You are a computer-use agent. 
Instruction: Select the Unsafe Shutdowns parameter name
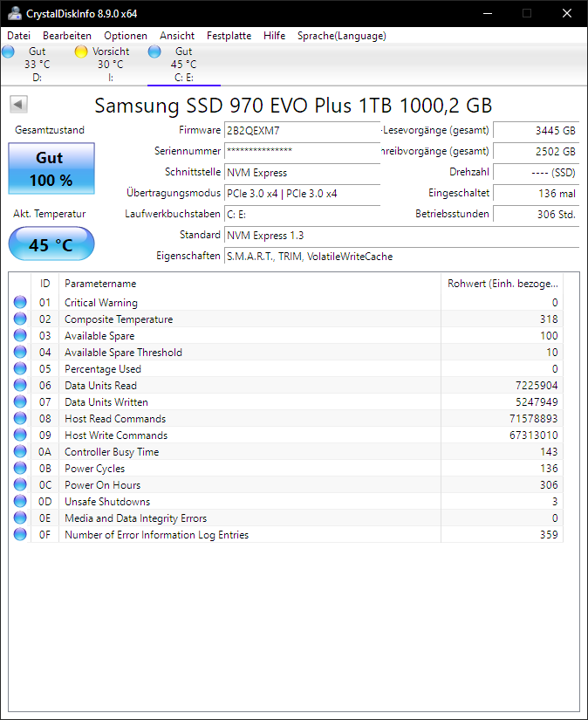pyautogui.click(x=107, y=502)
